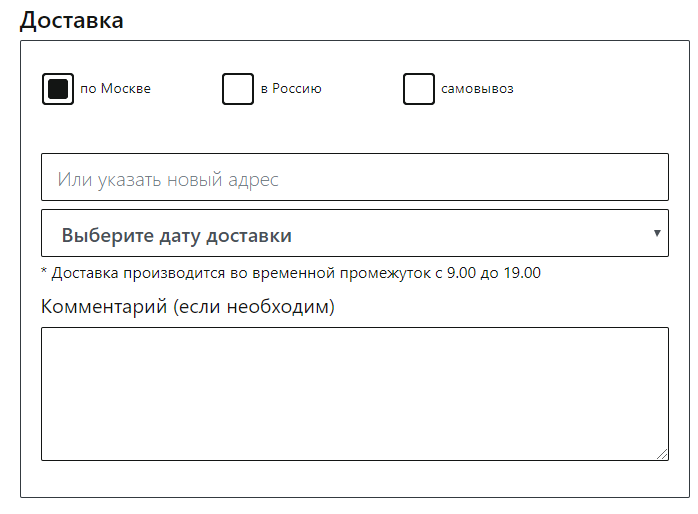Image resolution: width=698 pixels, height=514 pixels.
Task: Click the word 'адрес' in the address placeholder
Action: (x=253, y=180)
